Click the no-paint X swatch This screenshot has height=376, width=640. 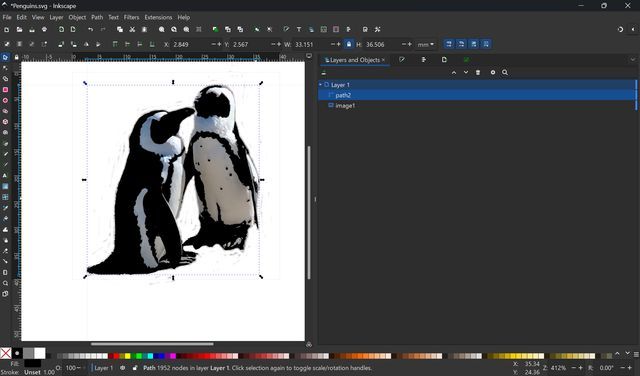click(6, 353)
